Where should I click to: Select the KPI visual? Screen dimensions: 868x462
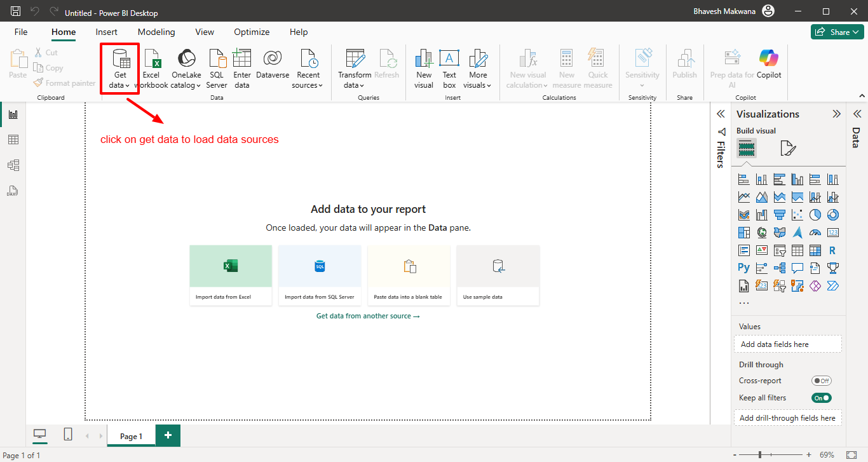click(761, 250)
